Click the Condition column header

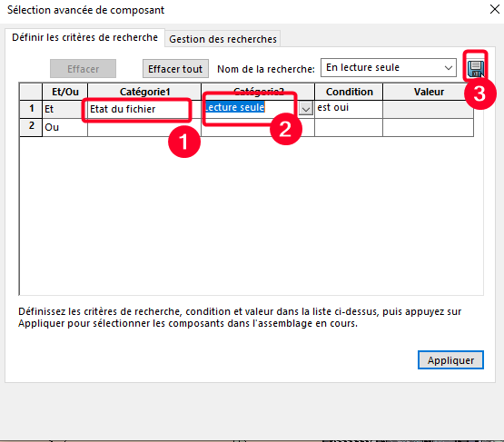coord(349,92)
